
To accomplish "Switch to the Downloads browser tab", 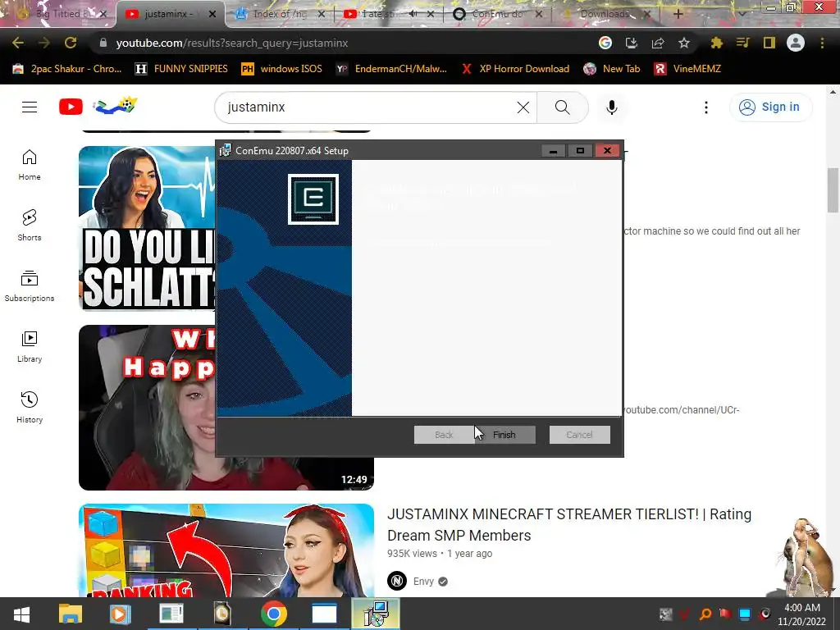I will point(605,14).
